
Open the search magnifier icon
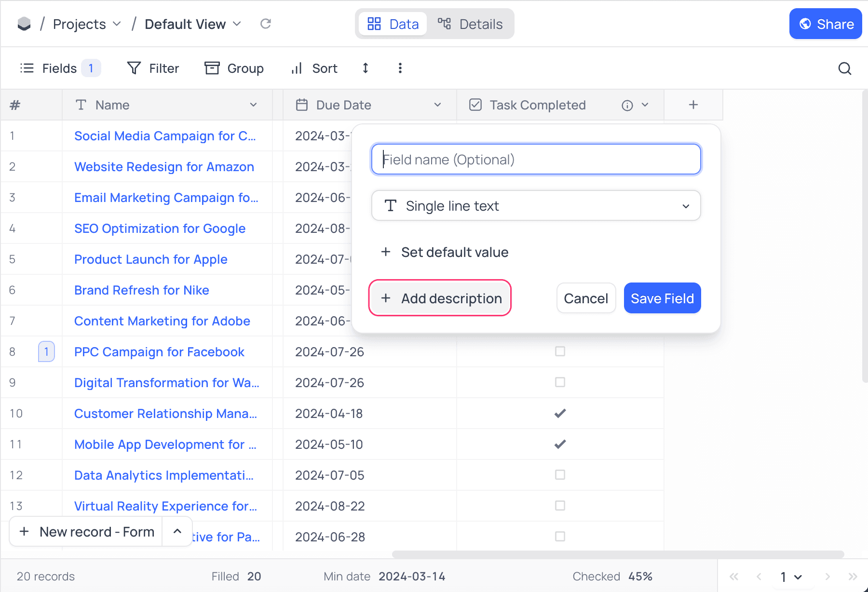coord(844,68)
